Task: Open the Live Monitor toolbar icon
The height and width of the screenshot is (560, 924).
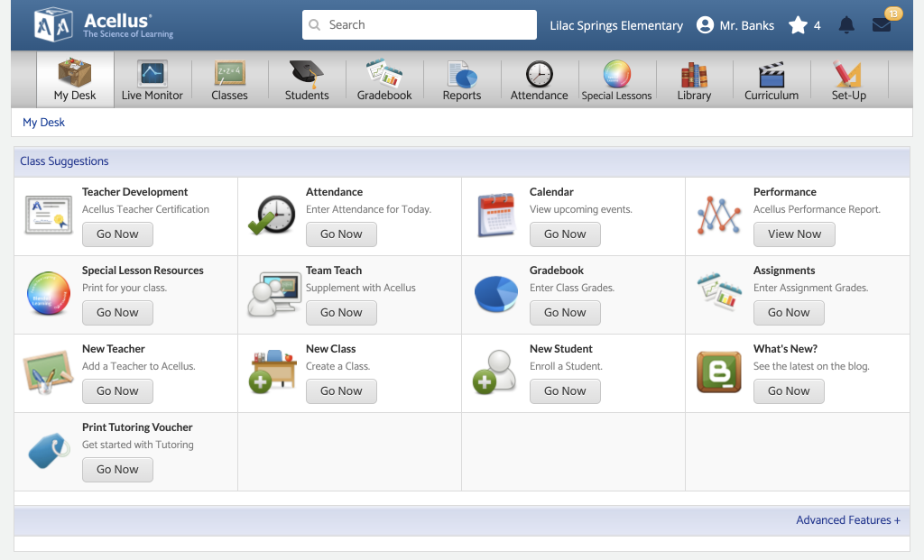Action: click(x=152, y=79)
